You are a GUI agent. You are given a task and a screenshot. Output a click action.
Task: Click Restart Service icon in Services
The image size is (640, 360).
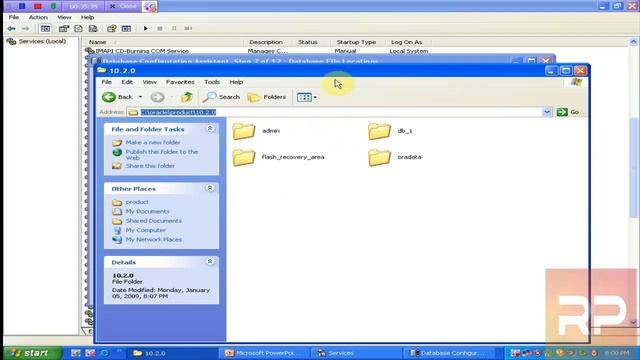point(188,29)
